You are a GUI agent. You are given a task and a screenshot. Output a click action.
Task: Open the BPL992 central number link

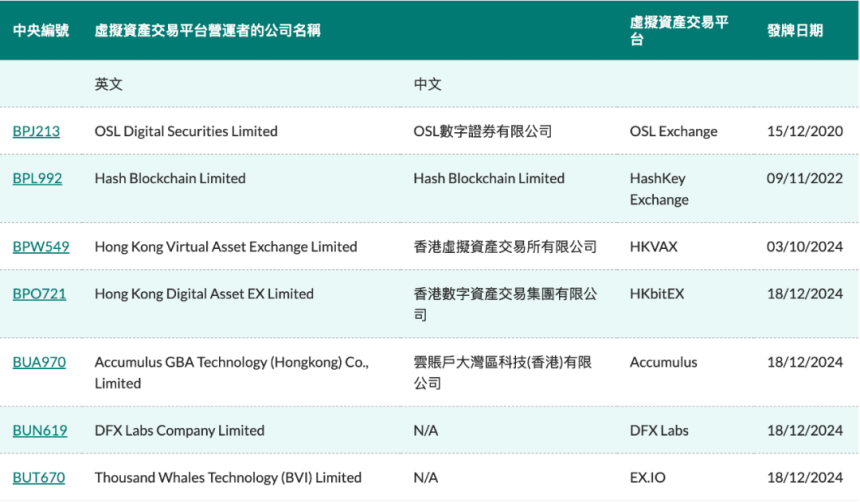click(x=37, y=178)
